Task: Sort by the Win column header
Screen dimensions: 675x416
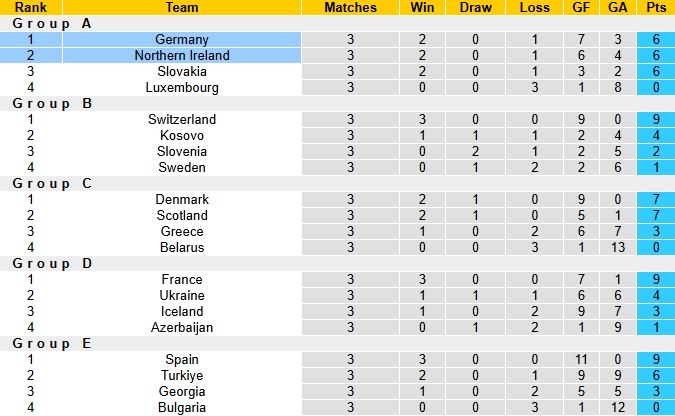Action: tap(422, 7)
